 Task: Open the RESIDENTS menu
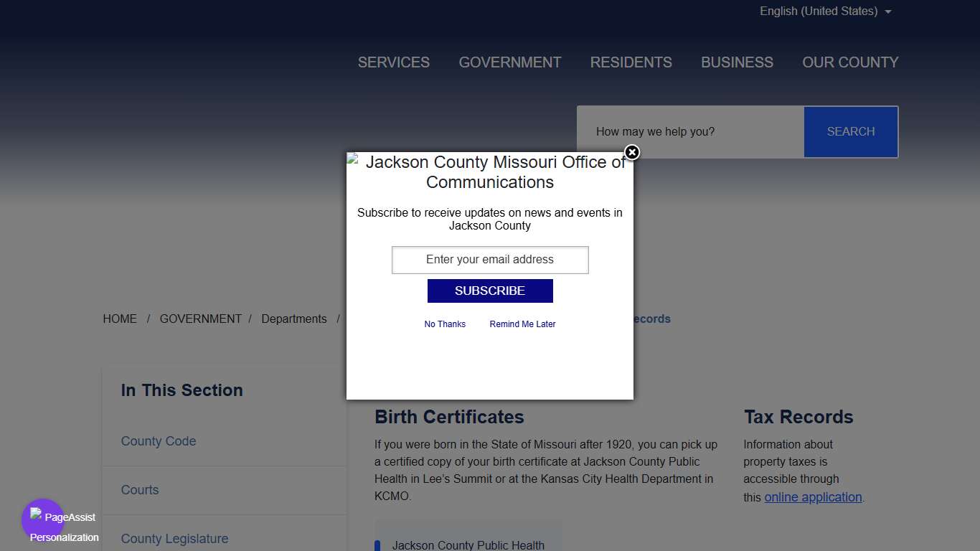click(x=631, y=62)
